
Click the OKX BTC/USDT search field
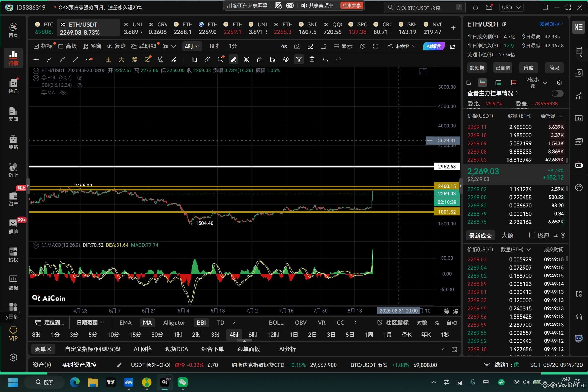425,8
